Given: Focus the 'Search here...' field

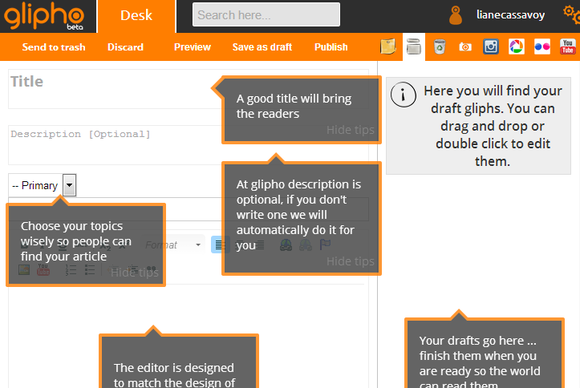Looking at the screenshot, I should click(x=266, y=15).
